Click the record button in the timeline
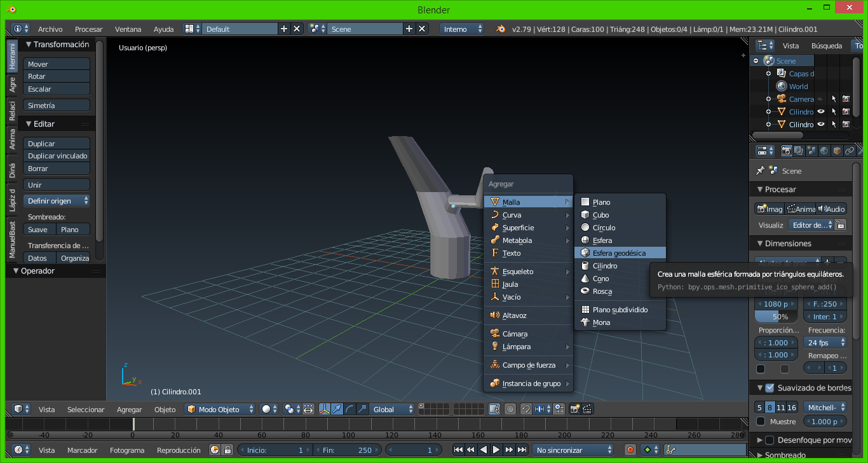 click(630, 450)
